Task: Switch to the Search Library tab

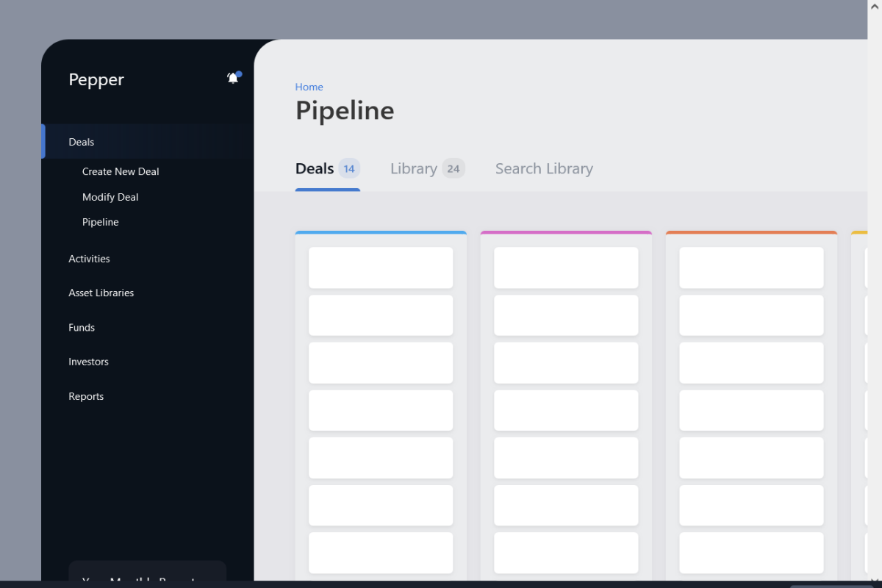Action: (x=544, y=169)
